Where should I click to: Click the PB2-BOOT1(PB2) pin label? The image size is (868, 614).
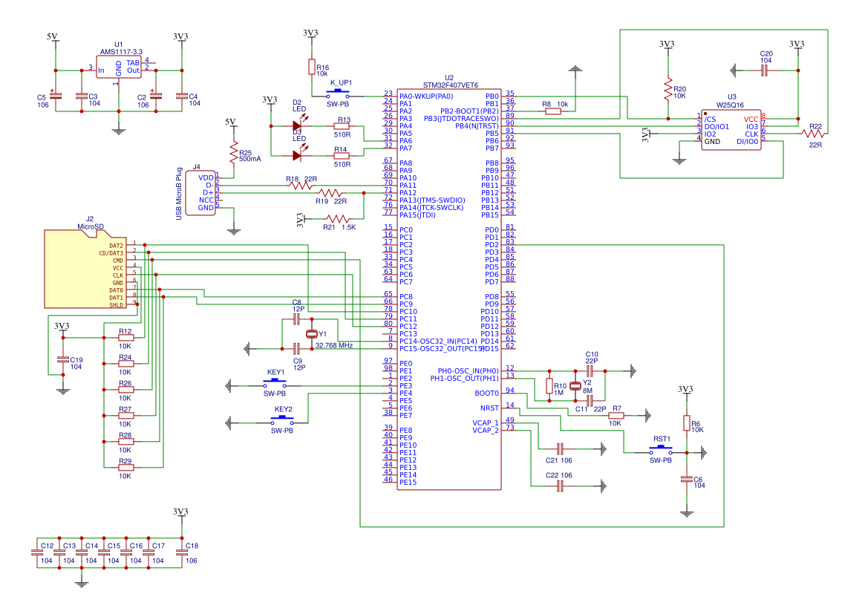coord(469,111)
